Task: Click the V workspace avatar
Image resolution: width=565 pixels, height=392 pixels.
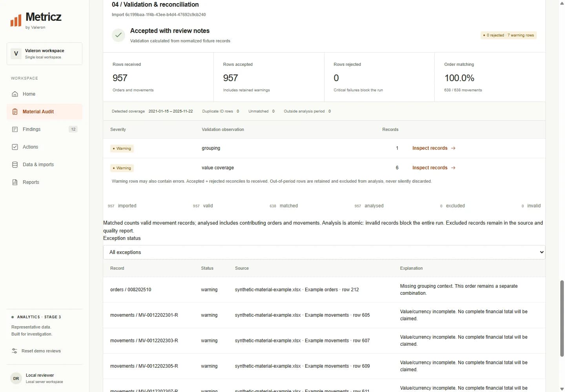Action: [x=16, y=54]
